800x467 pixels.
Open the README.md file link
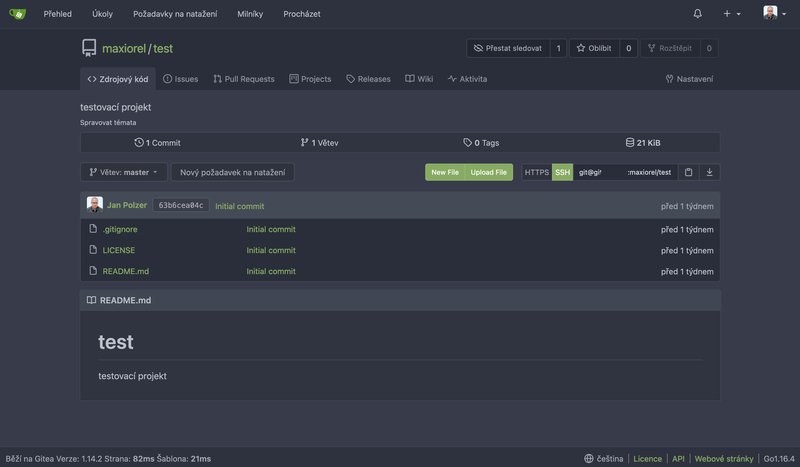(126, 271)
